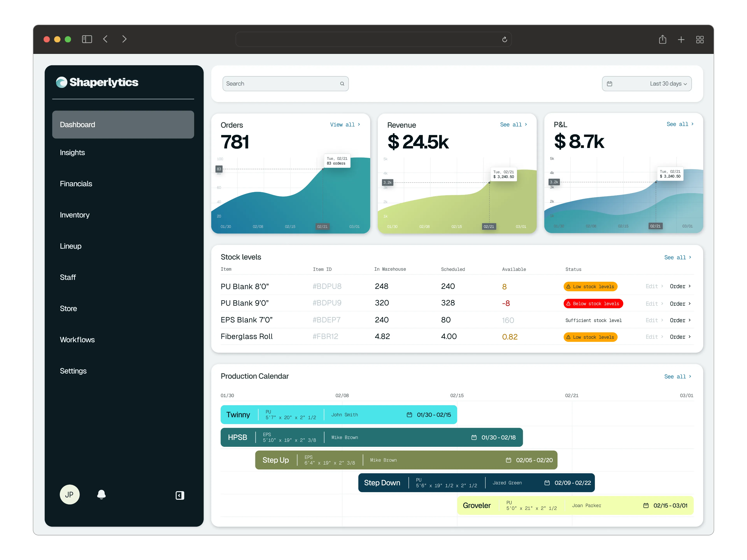Open Settings in sidebar
This screenshot has height=560, width=747.
pyautogui.click(x=73, y=371)
